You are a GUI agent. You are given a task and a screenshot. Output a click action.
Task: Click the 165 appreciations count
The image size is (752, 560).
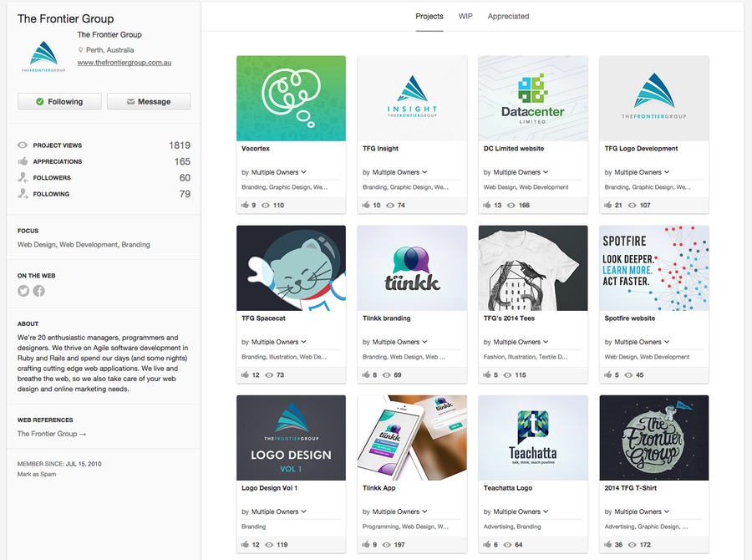point(182,161)
